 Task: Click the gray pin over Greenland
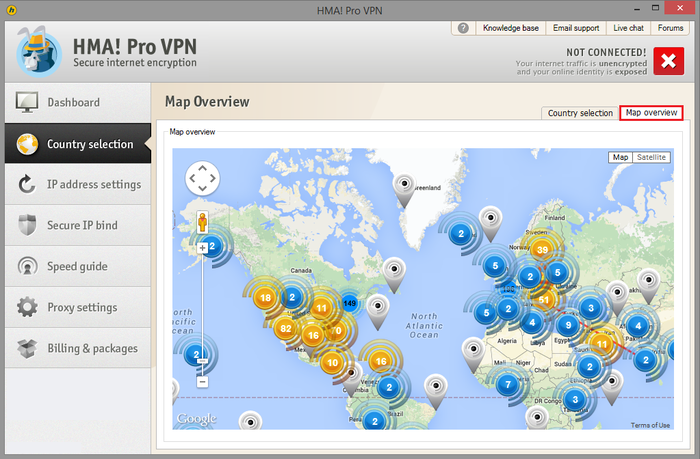[x=404, y=190]
